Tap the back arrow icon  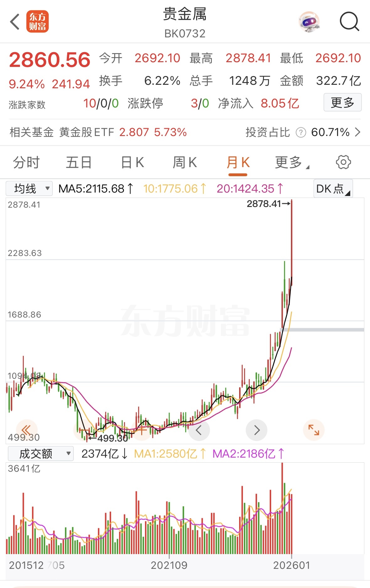click(x=15, y=22)
